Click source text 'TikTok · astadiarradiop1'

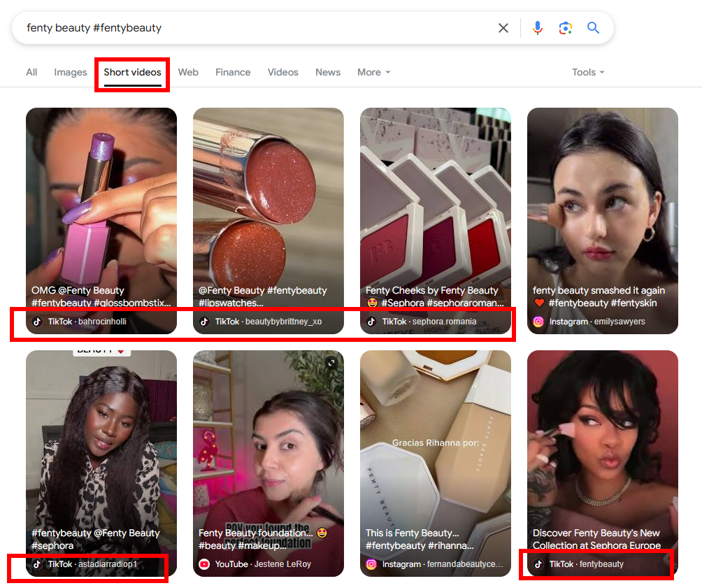tap(92, 564)
